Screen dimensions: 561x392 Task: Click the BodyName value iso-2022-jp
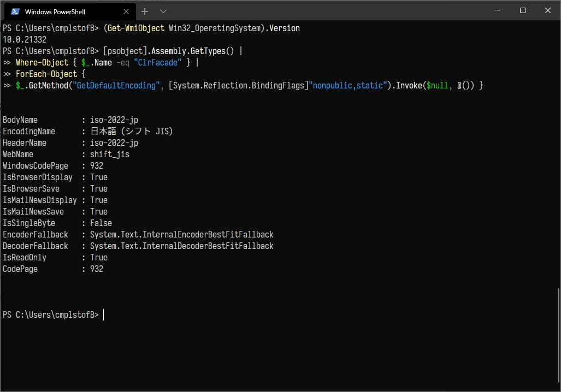pyautogui.click(x=114, y=120)
